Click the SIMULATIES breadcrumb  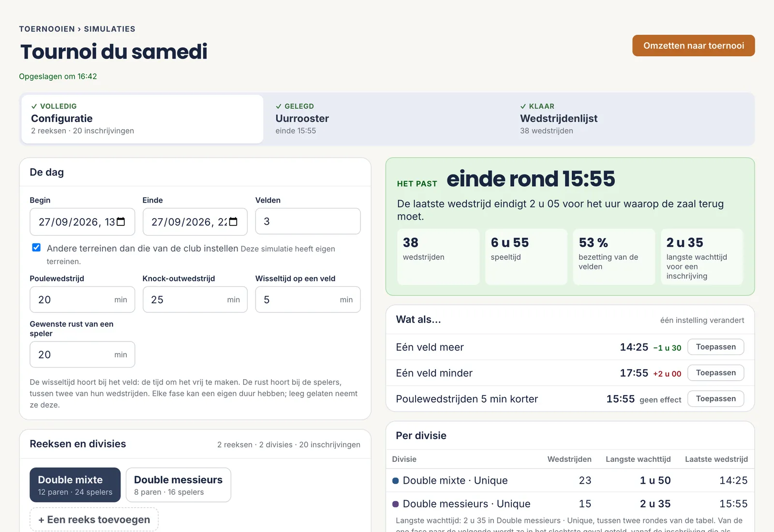(109, 29)
